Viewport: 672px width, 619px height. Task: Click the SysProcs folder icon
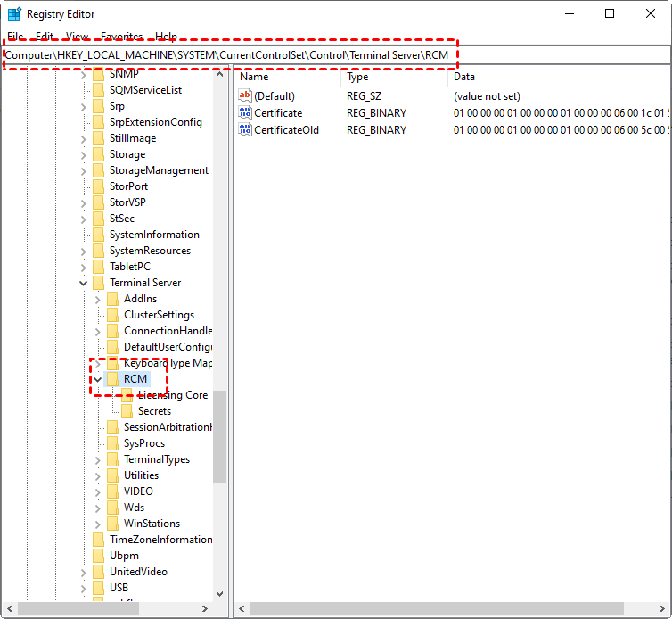[x=112, y=443]
